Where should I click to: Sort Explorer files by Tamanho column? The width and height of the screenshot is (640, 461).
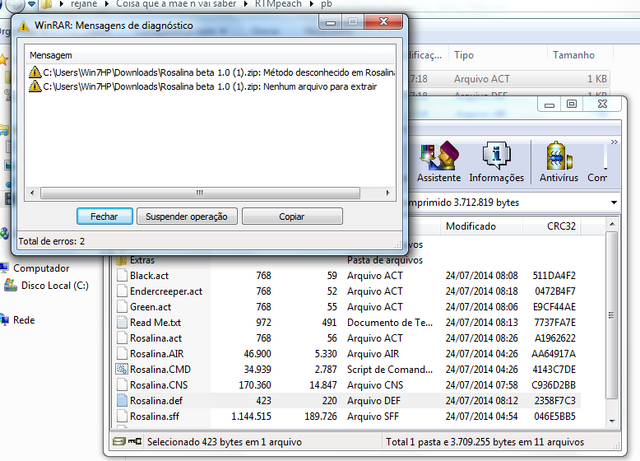[x=573, y=55]
